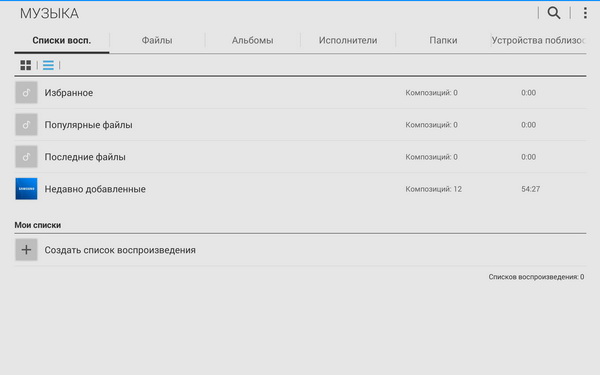Screen dimensions: 600x375
Task: Switch to the Папки tab
Action: click(x=443, y=40)
